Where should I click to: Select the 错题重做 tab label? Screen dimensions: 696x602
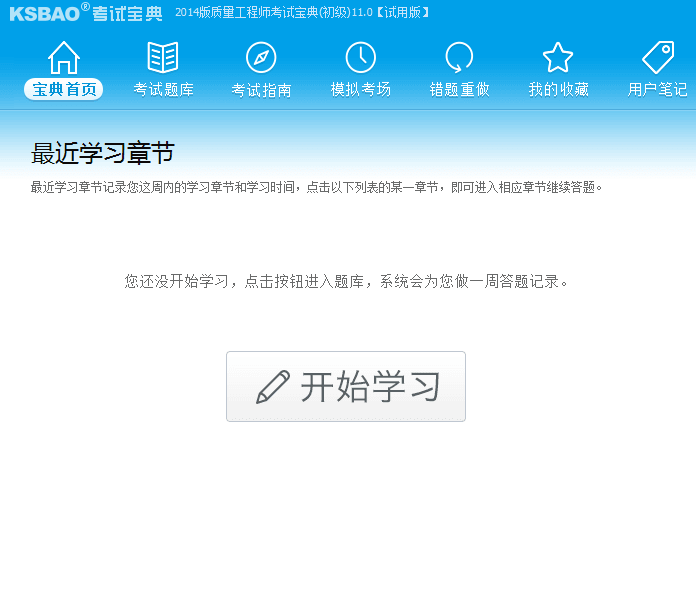pyautogui.click(x=459, y=90)
